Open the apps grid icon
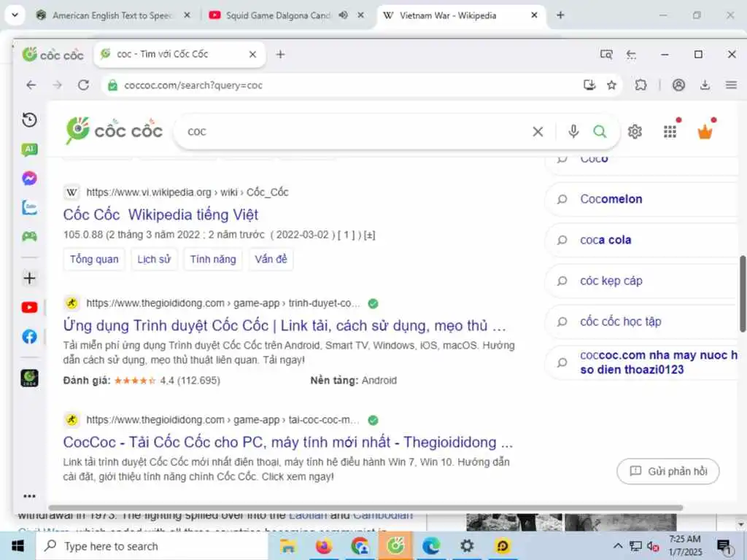Viewport: 747px width, 560px height. (670, 131)
